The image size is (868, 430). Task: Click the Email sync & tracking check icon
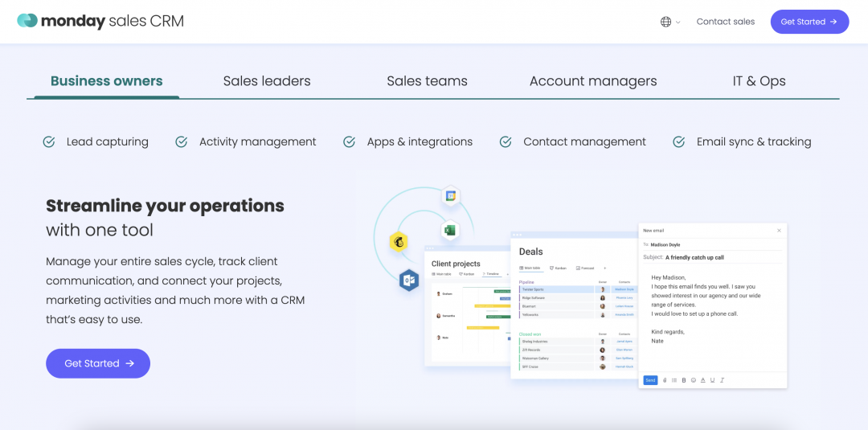point(678,141)
